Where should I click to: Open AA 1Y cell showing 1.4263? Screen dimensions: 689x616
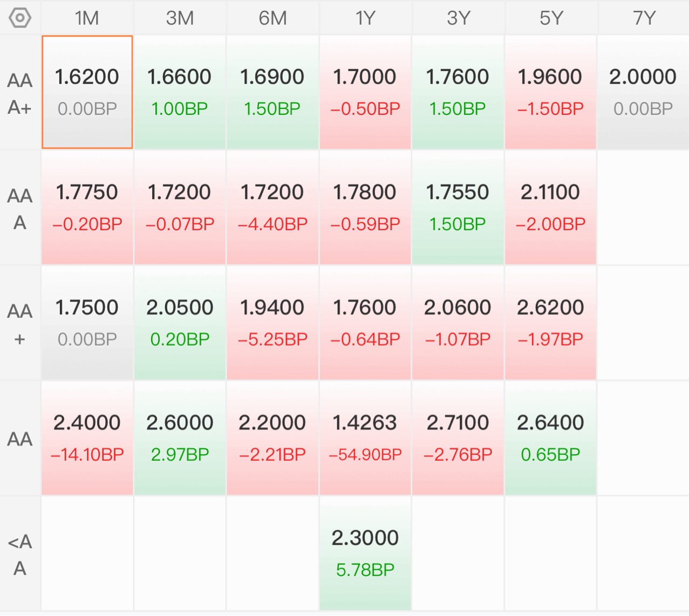point(365,439)
